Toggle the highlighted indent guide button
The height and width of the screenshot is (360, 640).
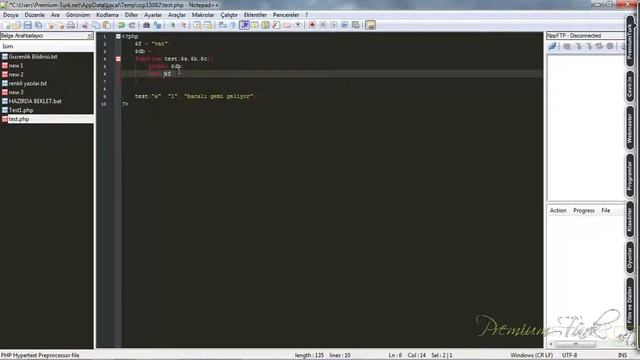pos(244,25)
